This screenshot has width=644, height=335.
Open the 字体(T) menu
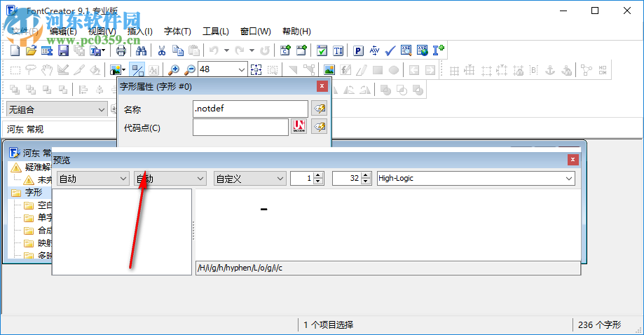click(177, 32)
